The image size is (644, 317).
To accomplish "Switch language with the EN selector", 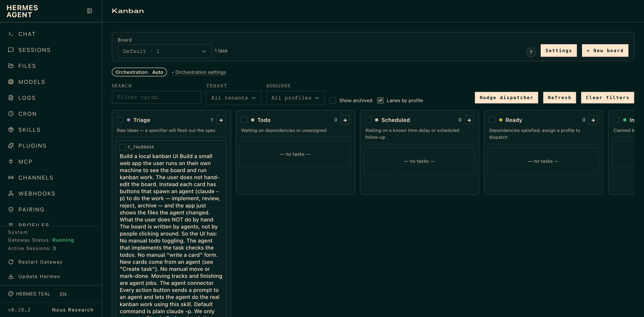I will tap(63, 294).
